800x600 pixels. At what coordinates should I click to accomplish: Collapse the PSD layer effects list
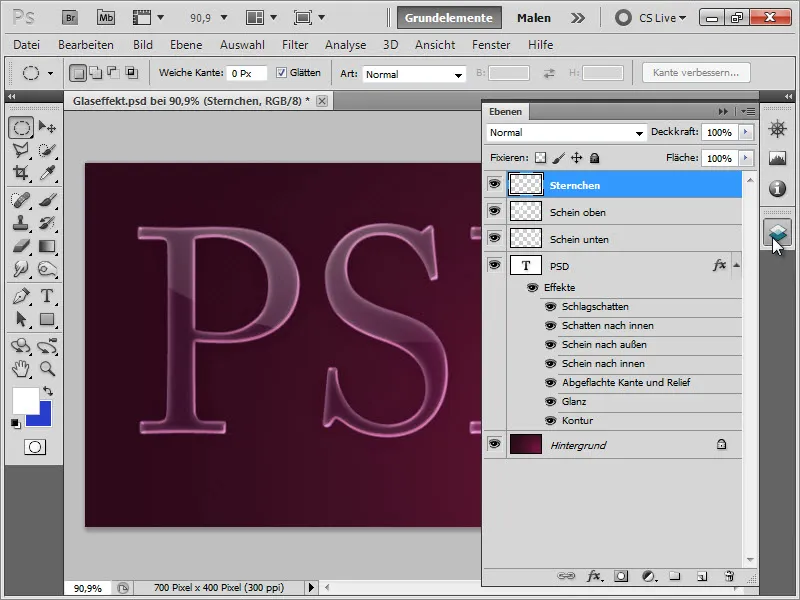coord(736,265)
